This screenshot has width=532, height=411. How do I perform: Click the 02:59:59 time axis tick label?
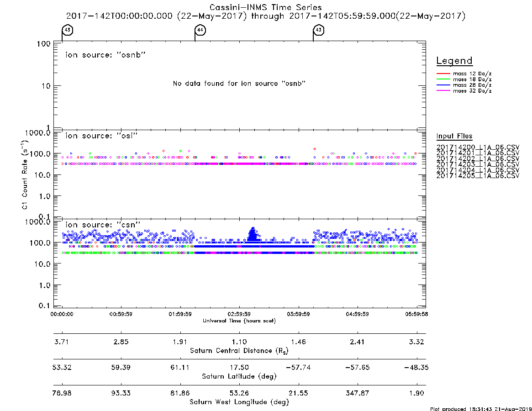pyautogui.click(x=239, y=314)
